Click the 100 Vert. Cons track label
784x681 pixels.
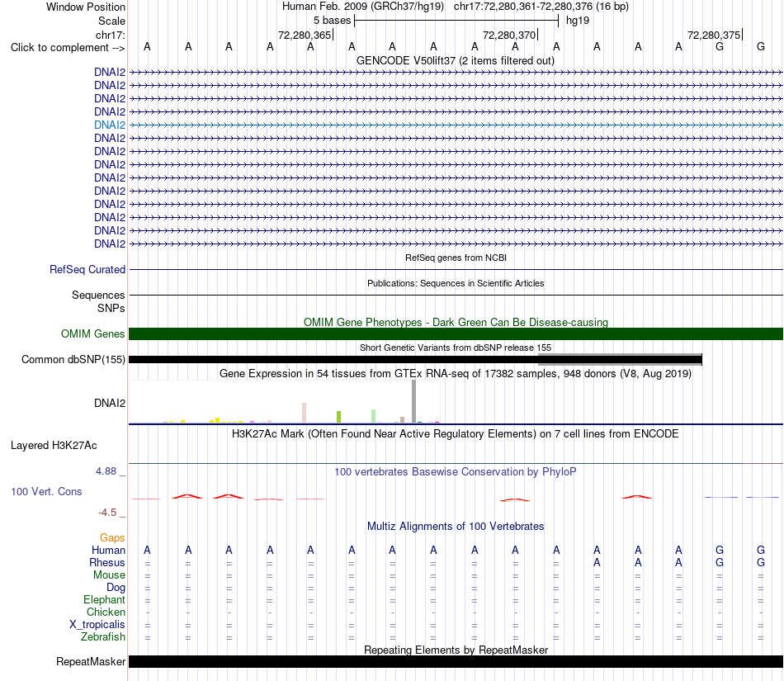point(46,491)
